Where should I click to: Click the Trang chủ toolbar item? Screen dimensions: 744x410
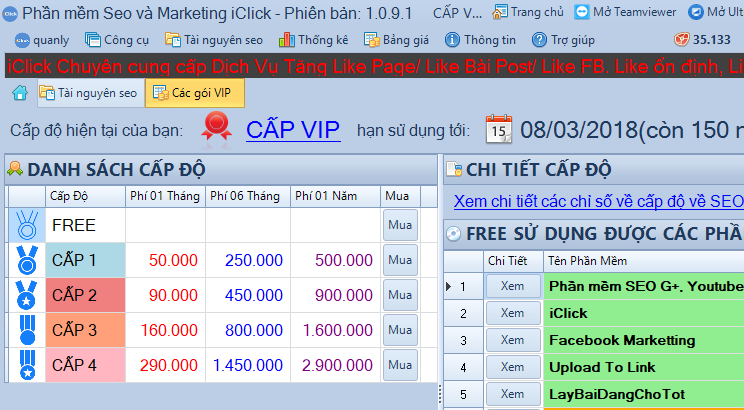pyautogui.click(x=528, y=12)
